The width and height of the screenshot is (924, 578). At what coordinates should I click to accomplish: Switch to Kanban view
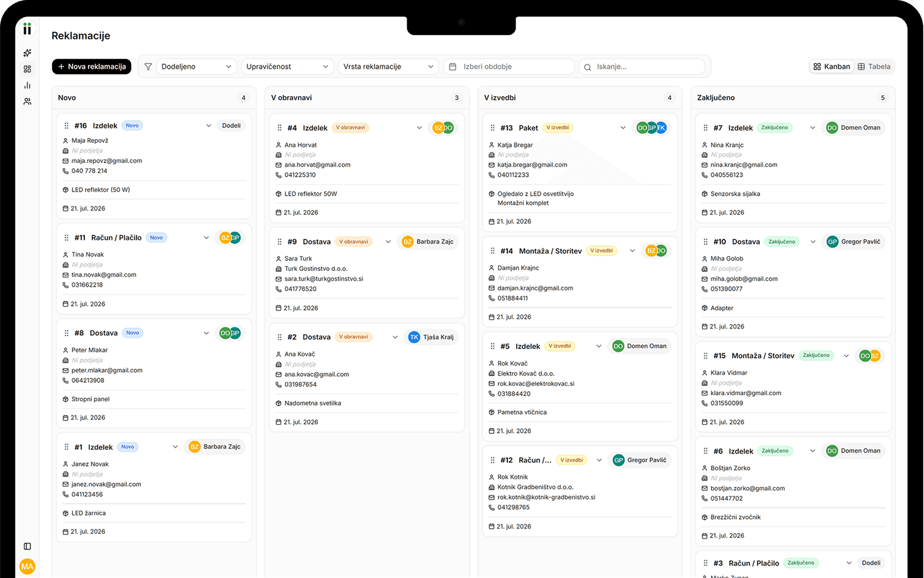coord(832,66)
